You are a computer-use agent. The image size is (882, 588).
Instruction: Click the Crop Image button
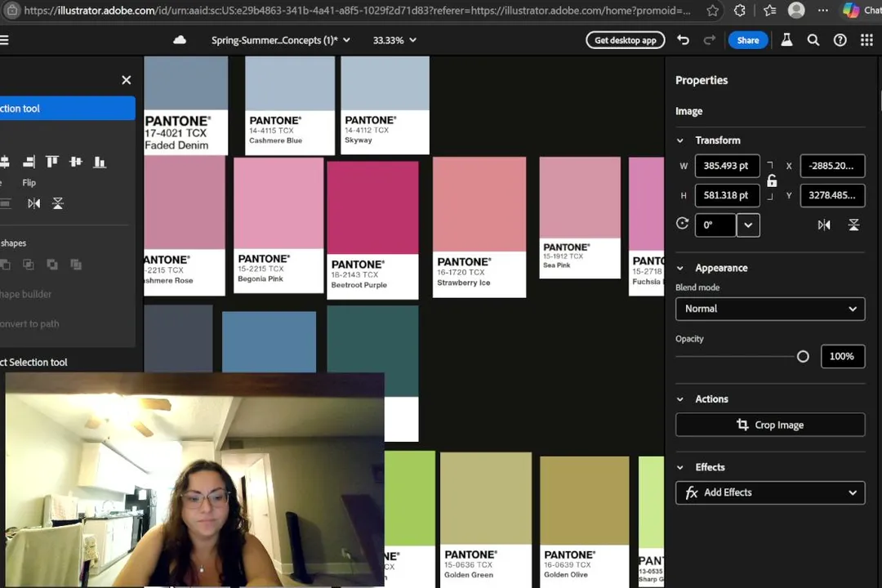770,425
